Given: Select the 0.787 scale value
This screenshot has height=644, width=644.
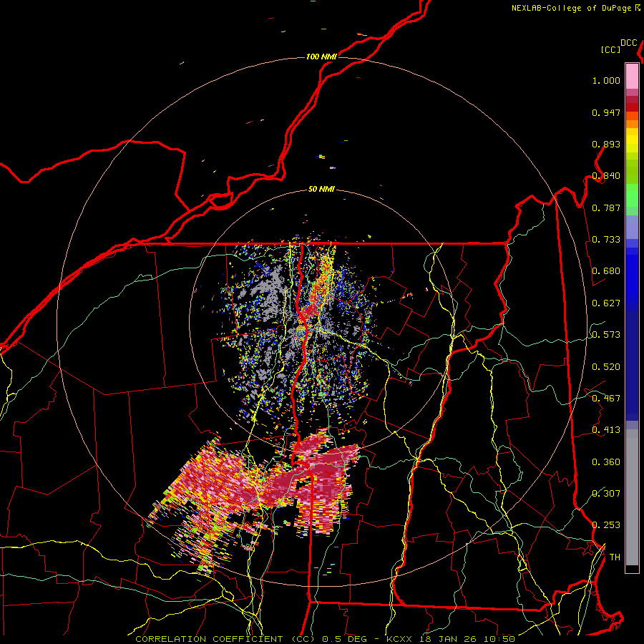Looking at the screenshot, I should coord(606,208).
